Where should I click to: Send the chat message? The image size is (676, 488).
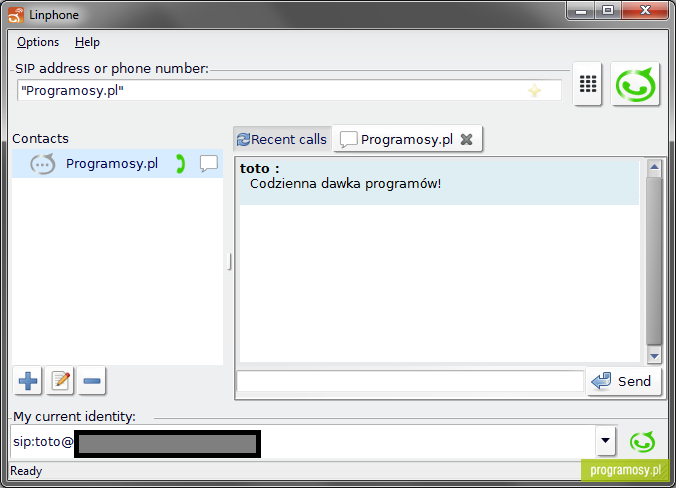623,381
